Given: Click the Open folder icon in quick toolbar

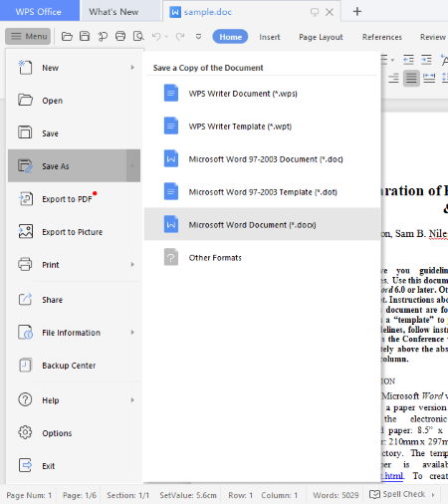Looking at the screenshot, I should (x=67, y=36).
